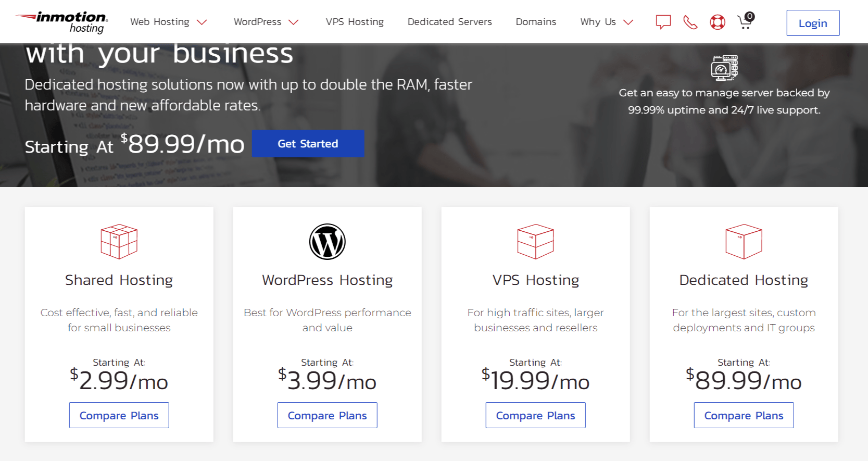Click the WordPress logo icon
868x461 pixels.
tap(327, 242)
